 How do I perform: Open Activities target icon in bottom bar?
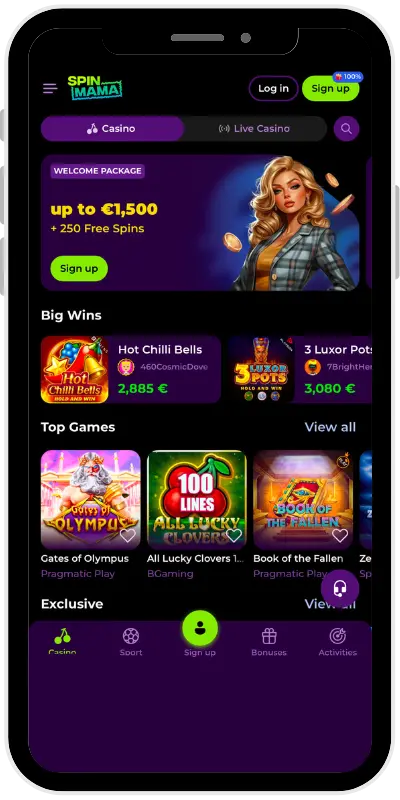click(338, 641)
